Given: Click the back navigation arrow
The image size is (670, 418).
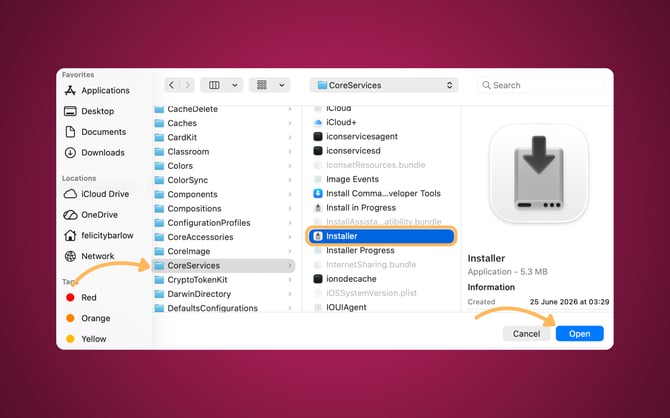Looking at the screenshot, I should tap(171, 85).
